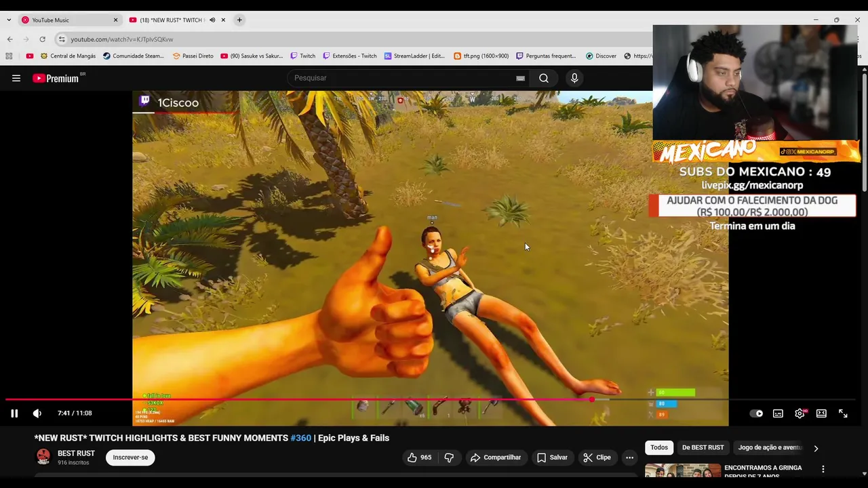The image size is (868, 488).
Task: Open tft.png bookmark
Action: (481, 56)
